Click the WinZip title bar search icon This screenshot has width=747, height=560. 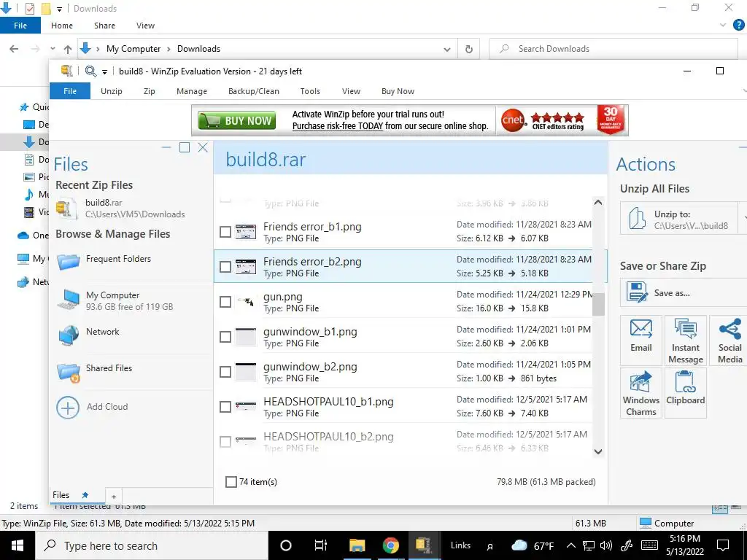(90, 71)
